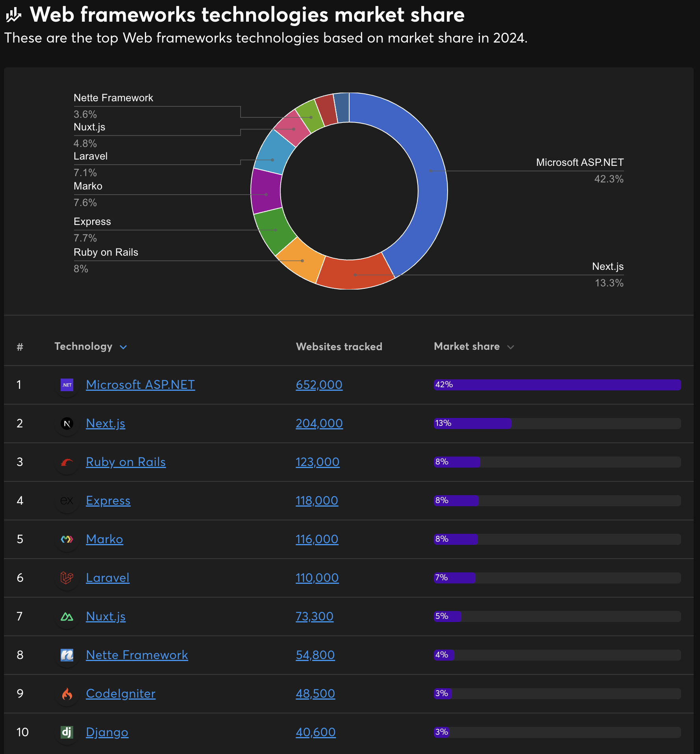This screenshot has width=700, height=754.
Task: Open the Microsoft ASP.NET link
Action: tap(141, 385)
